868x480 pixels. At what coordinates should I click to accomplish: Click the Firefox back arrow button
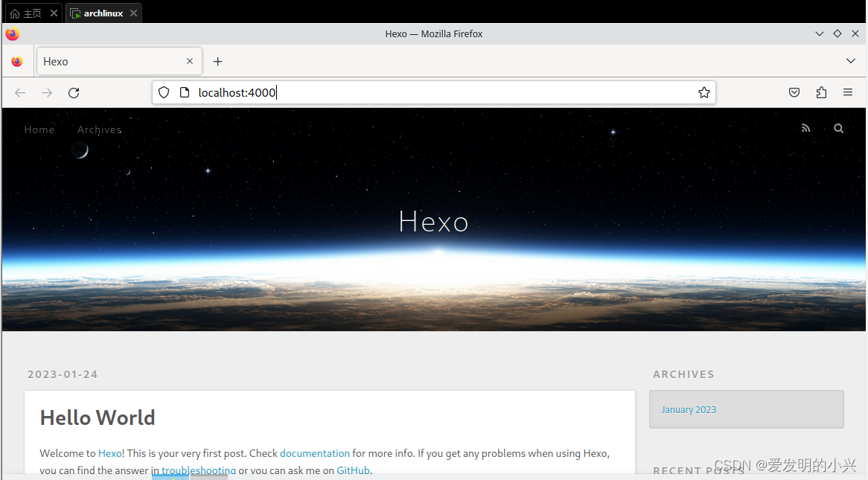(x=20, y=92)
